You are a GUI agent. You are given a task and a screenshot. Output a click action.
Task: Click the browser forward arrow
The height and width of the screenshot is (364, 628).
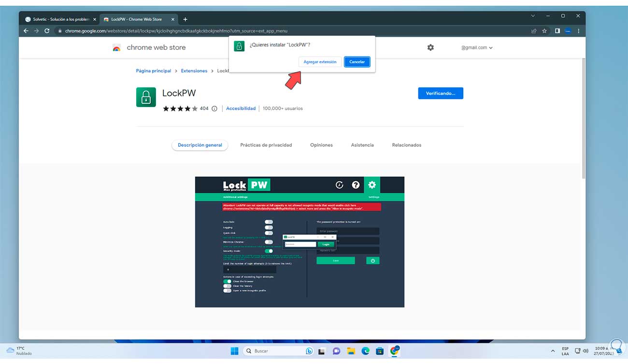[36, 31]
